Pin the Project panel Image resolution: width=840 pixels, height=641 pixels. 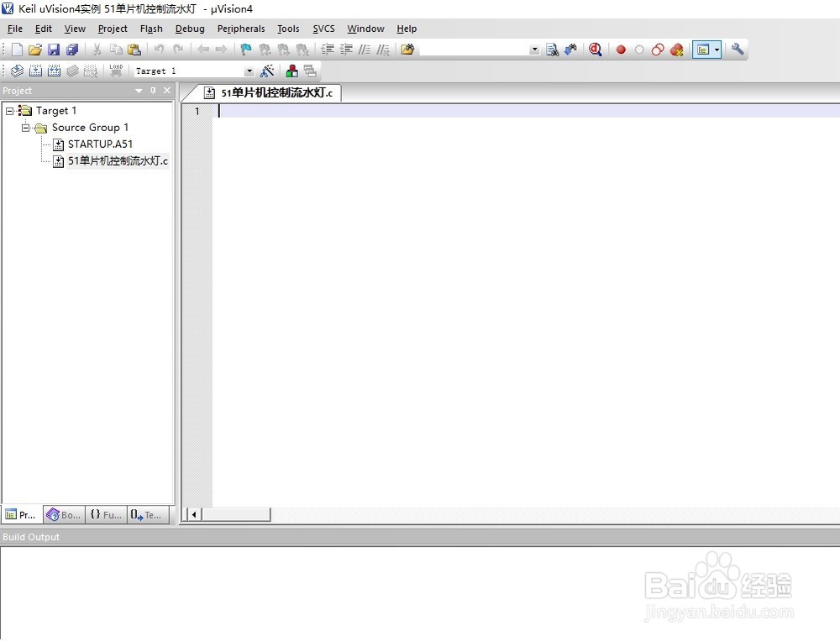tap(153, 91)
